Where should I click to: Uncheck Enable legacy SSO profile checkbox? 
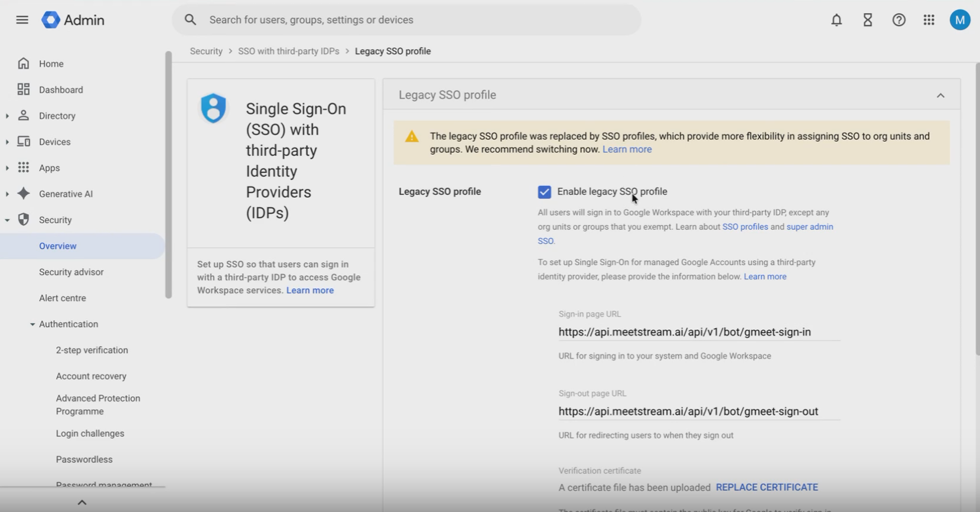point(544,192)
